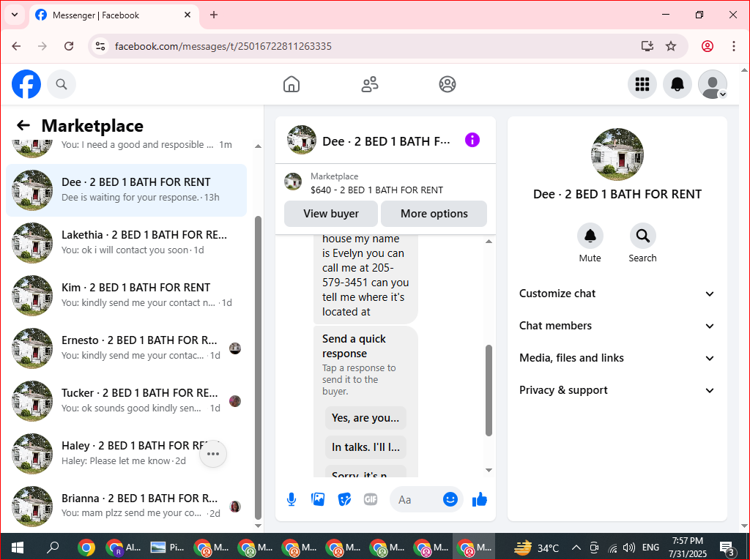The width and height of the screenshot is (750, 560).
Task: Open weather widget showing 34°C
Action: click(537, 548)
